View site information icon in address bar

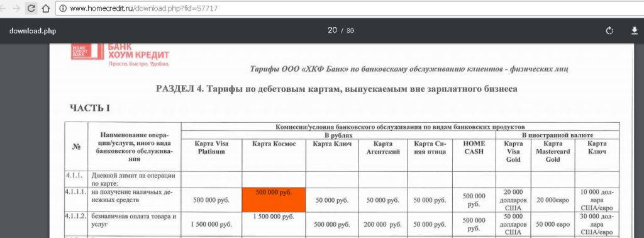[x=63, y=8]
